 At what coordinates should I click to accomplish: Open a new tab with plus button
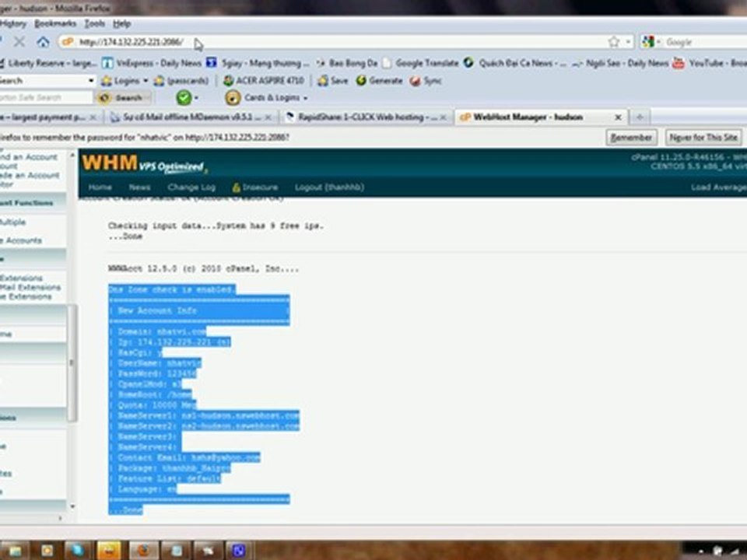point(640,117)
